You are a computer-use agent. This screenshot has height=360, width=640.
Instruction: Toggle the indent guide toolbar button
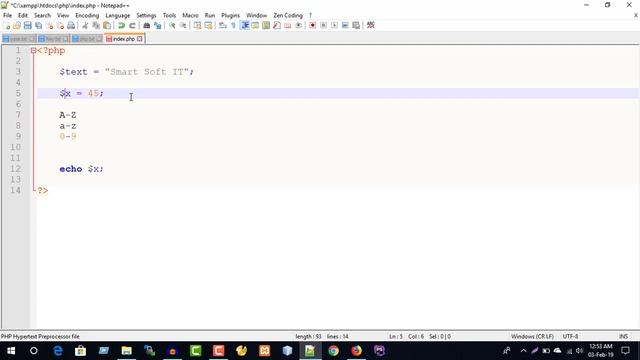tap(244, 25)
